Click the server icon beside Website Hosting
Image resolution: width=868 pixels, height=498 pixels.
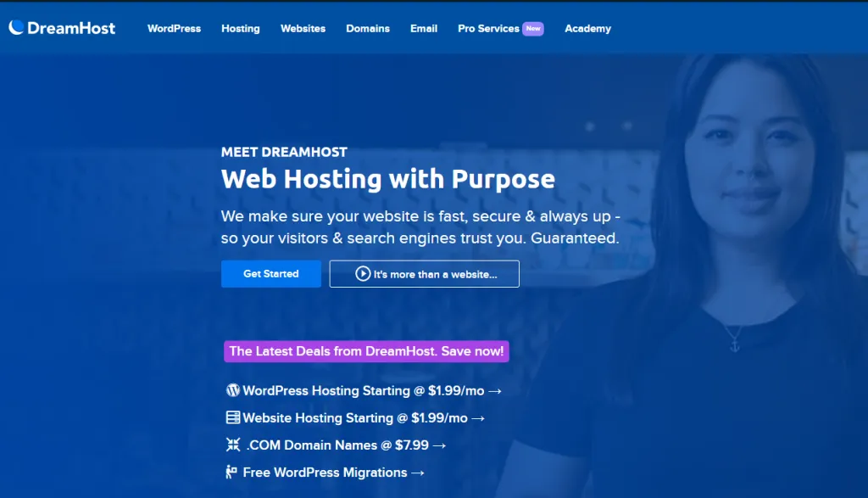pyautogui.click(x=233, y=417)
